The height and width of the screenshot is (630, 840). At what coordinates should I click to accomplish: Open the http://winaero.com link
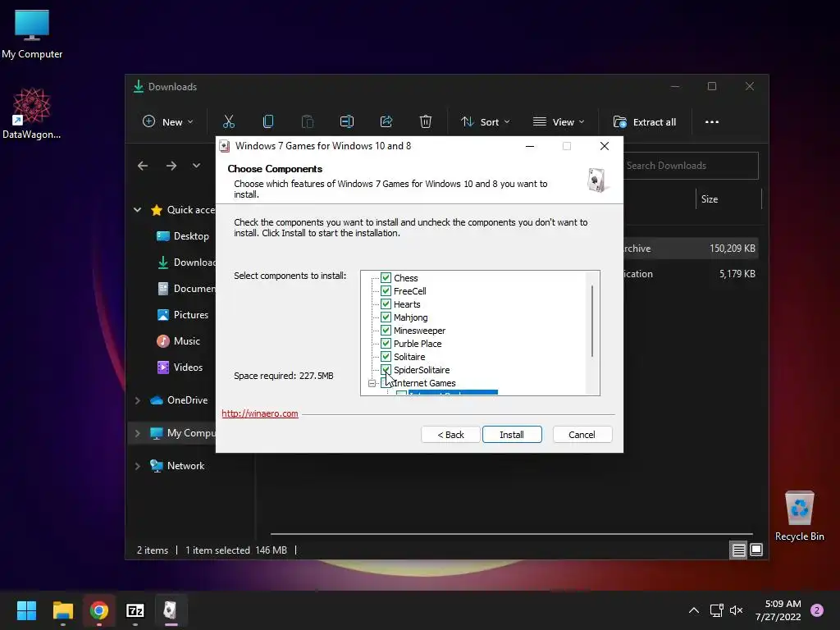click(x=260, y=413)
